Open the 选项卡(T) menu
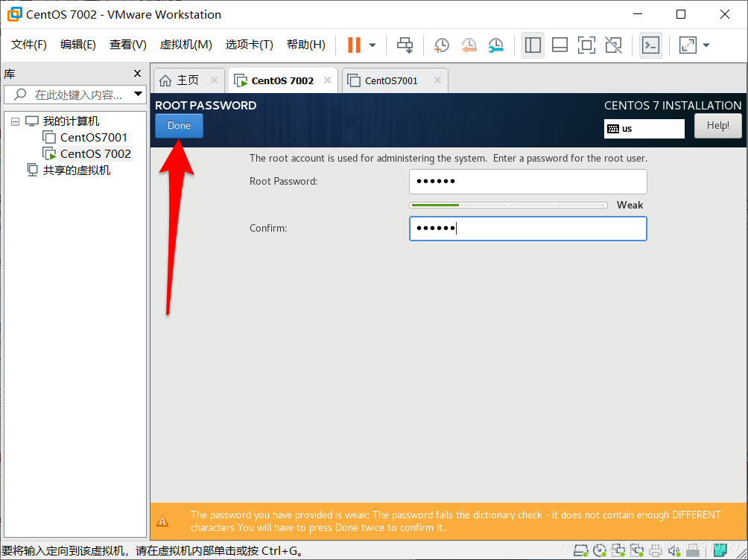The width and height of the screenshot is (748, 560). [249, 45]
